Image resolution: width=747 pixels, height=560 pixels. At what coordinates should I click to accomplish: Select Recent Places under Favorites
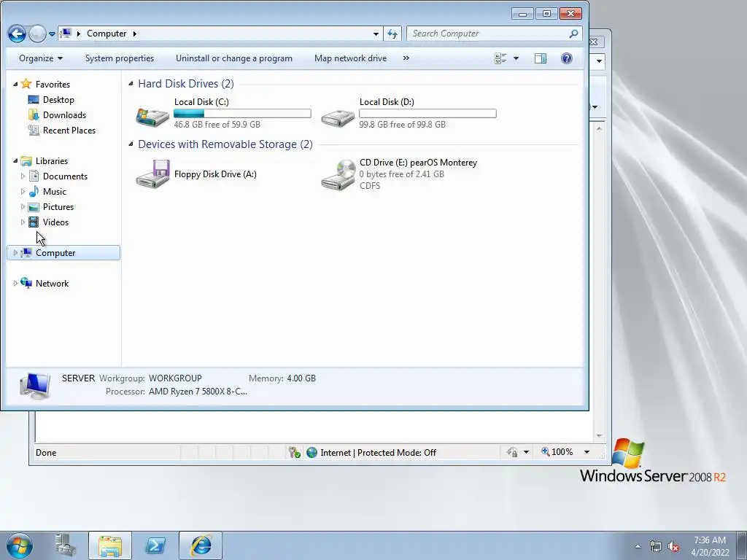(x=69, y=130)
